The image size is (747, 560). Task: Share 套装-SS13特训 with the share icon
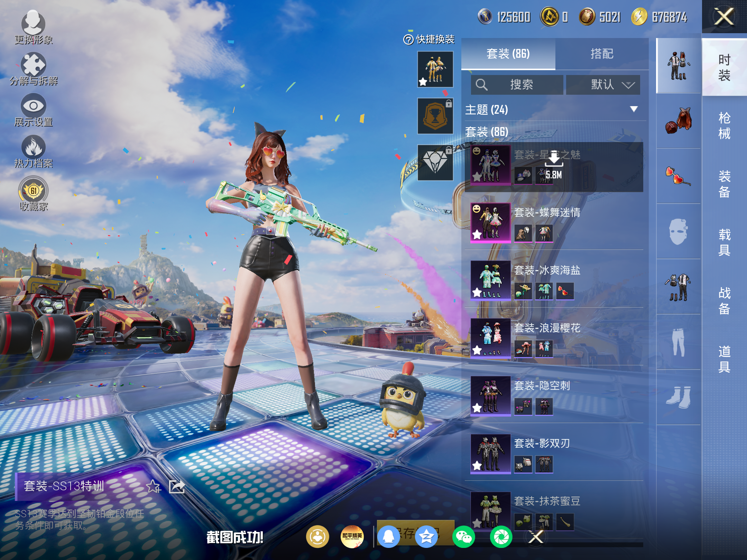177,486
